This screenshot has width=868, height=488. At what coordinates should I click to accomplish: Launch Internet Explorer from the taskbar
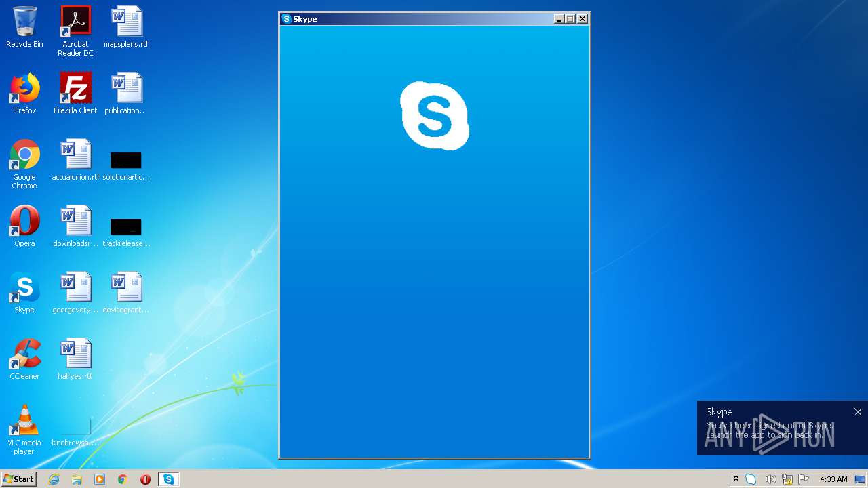pyautogui.click(x=54, y=479)
